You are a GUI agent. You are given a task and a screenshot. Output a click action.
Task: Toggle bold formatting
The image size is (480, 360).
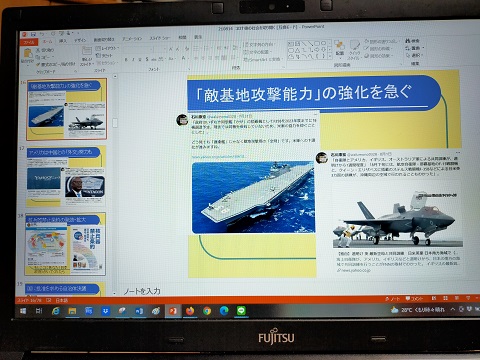click(126, 59)
